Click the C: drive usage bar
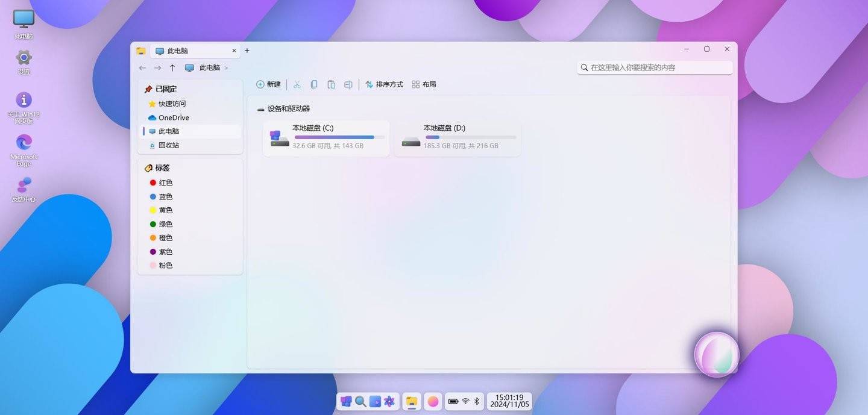 tap(339, 137)
